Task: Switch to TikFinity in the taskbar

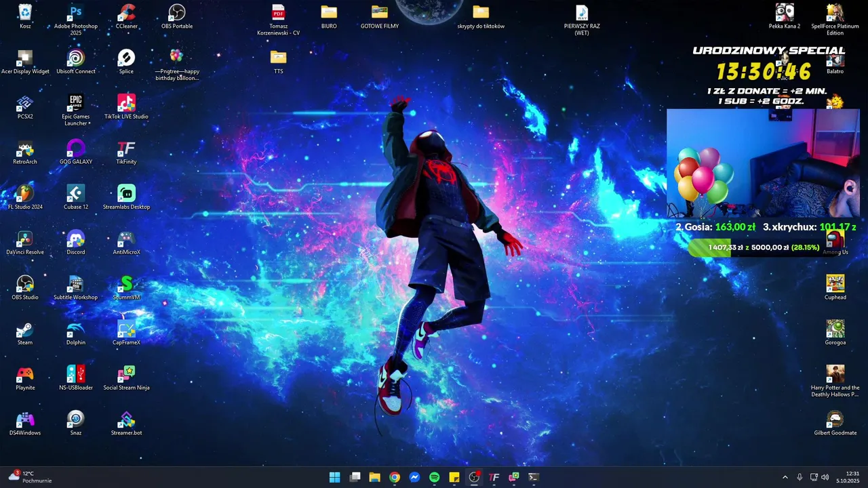Action: pos(494,477)
